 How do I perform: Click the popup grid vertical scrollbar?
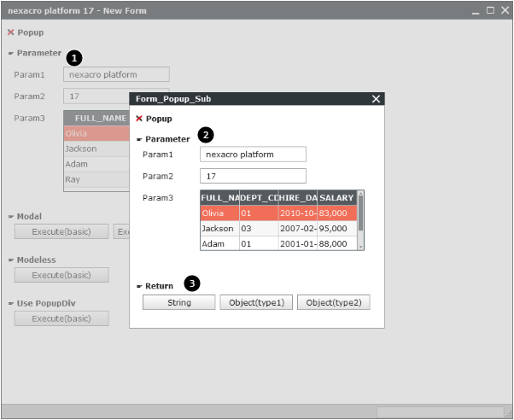(x=360, y=218)
